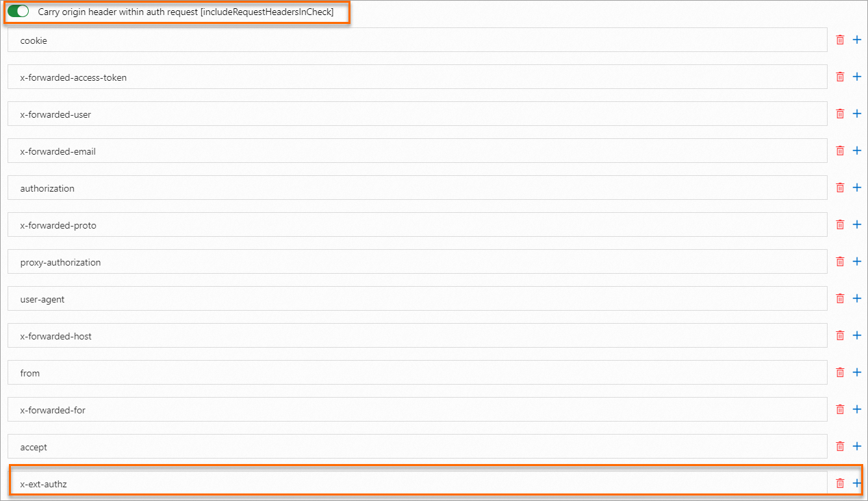
Task: Delete the x-forwarded-access-token row
Action: [x=840, y=77]
